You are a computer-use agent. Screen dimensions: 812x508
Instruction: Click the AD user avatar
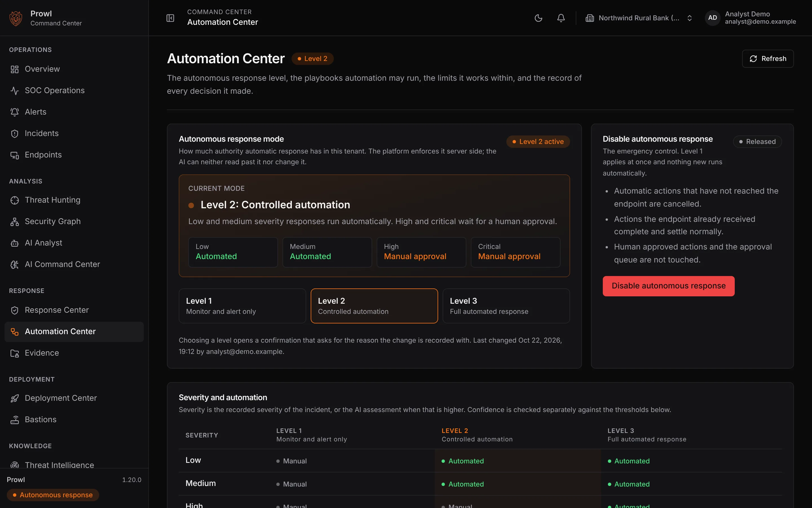(712, 18)
